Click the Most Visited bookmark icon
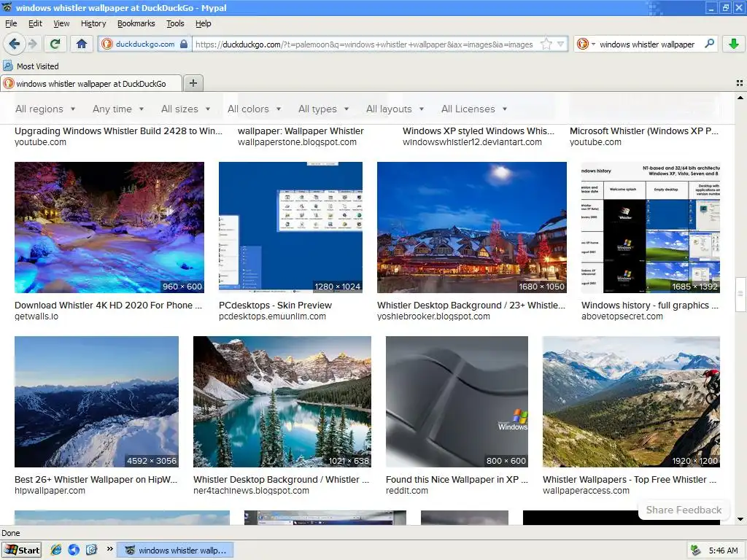Image resolution: width=747 pixels, height=560 pixels. [x=8, y=66]
